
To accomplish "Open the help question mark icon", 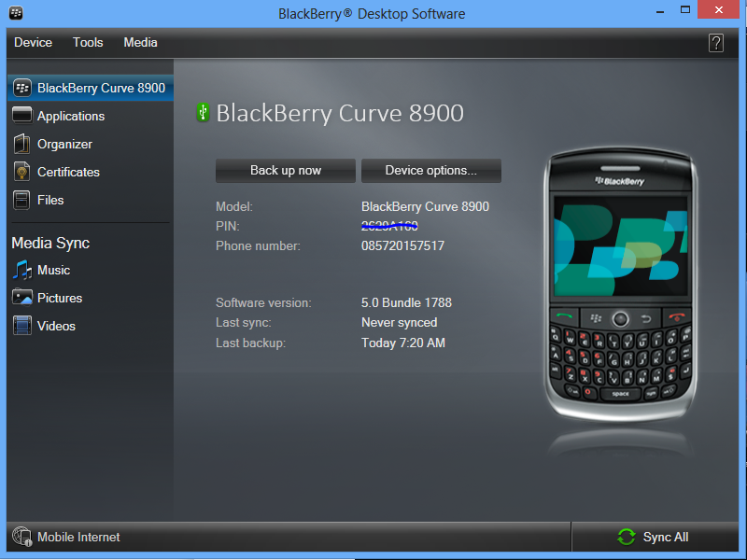I will (716, 42).
